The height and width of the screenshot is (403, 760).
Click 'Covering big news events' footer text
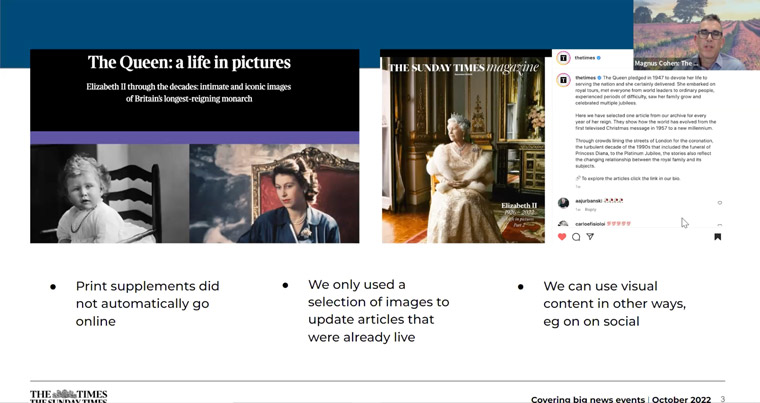point(588,399)
